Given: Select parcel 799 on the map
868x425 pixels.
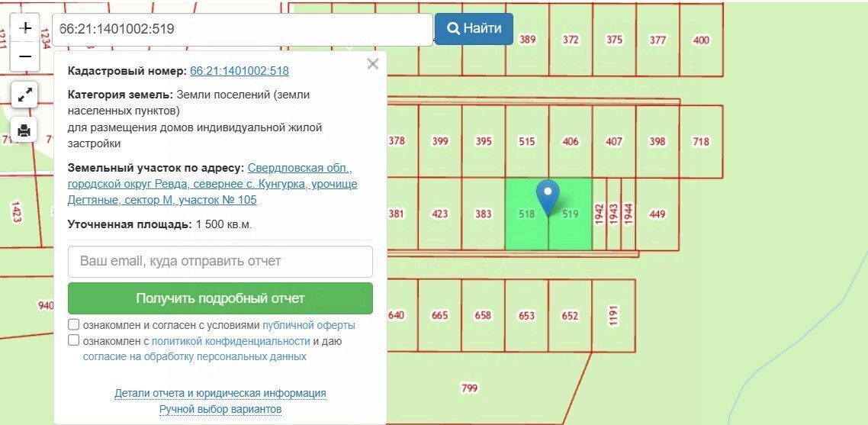Looking at the screenshot, I should pyautogui.click(x=469, y=388).
